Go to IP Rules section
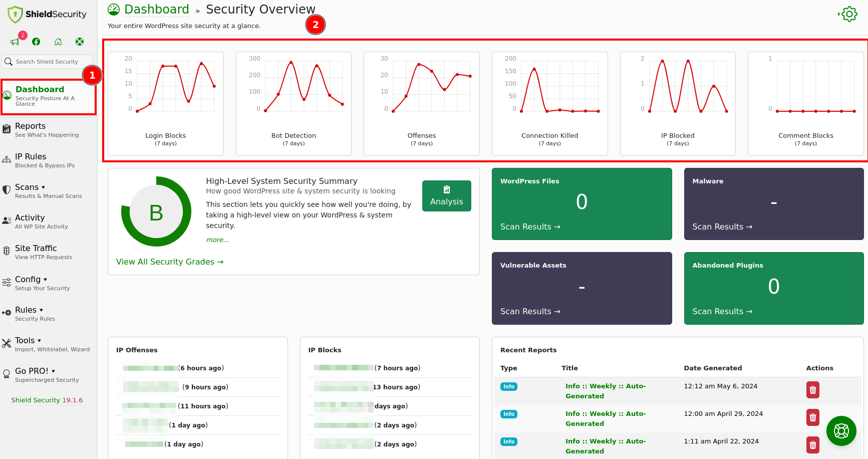This screenshot has width=868, height=459. 31,157
